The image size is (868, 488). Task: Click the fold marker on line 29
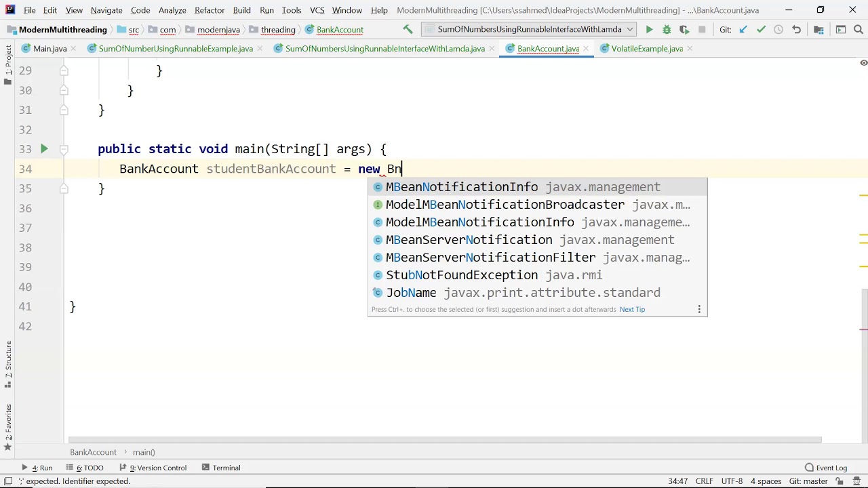[64, 70]
